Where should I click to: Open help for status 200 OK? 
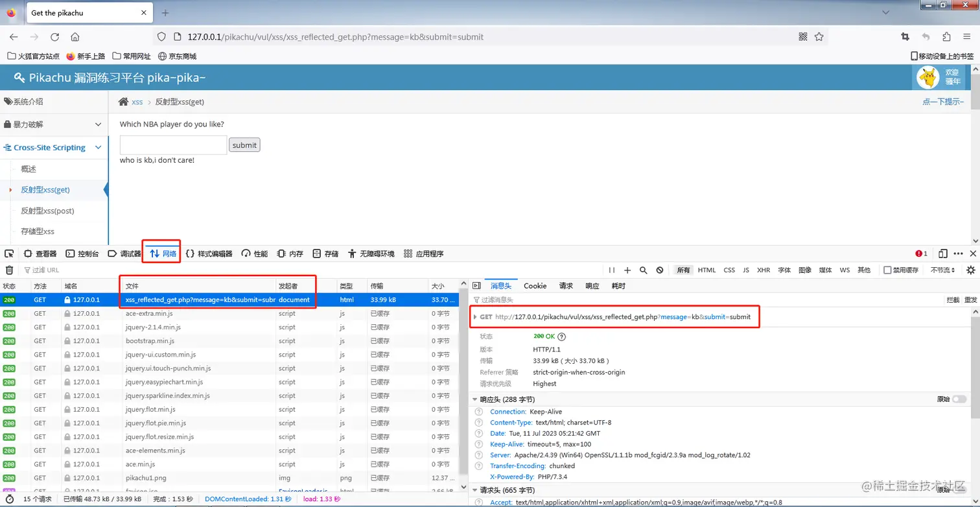click(562, 336)
